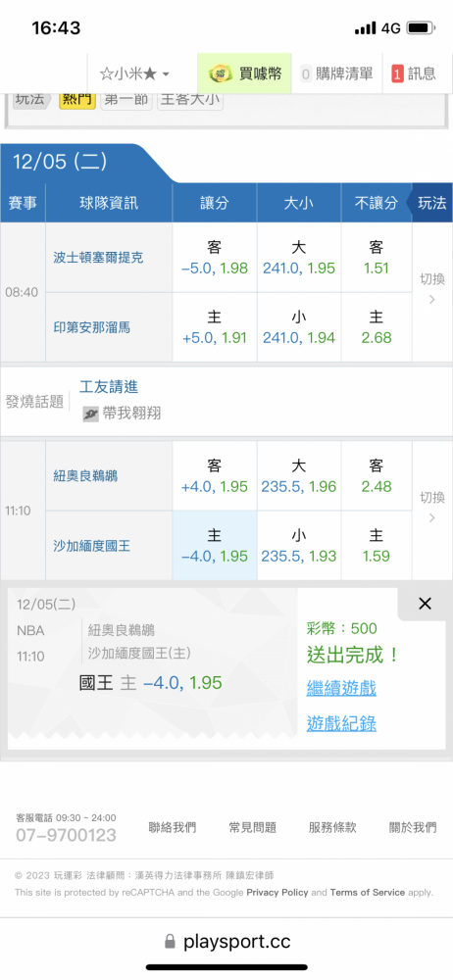Tap the 買噱幣 coin icon
The height and width of the screenshot is (980, 453).
click(221, 73)
